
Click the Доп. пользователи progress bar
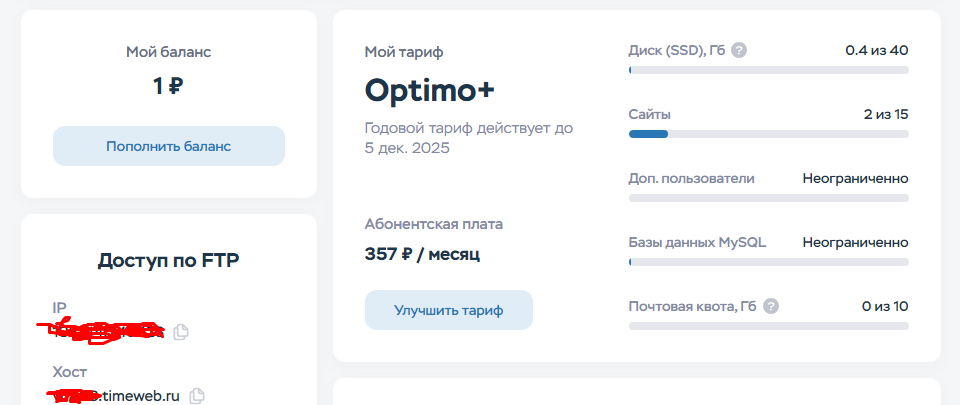pos(768,198)
